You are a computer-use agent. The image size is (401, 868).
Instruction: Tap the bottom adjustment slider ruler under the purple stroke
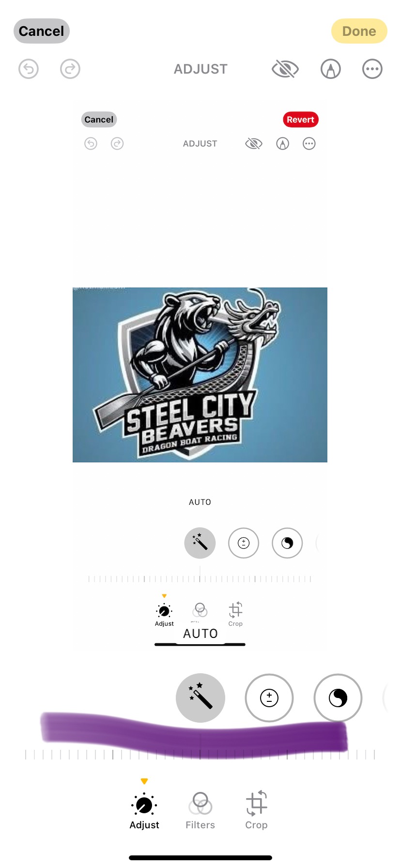(x=200, y=754)
